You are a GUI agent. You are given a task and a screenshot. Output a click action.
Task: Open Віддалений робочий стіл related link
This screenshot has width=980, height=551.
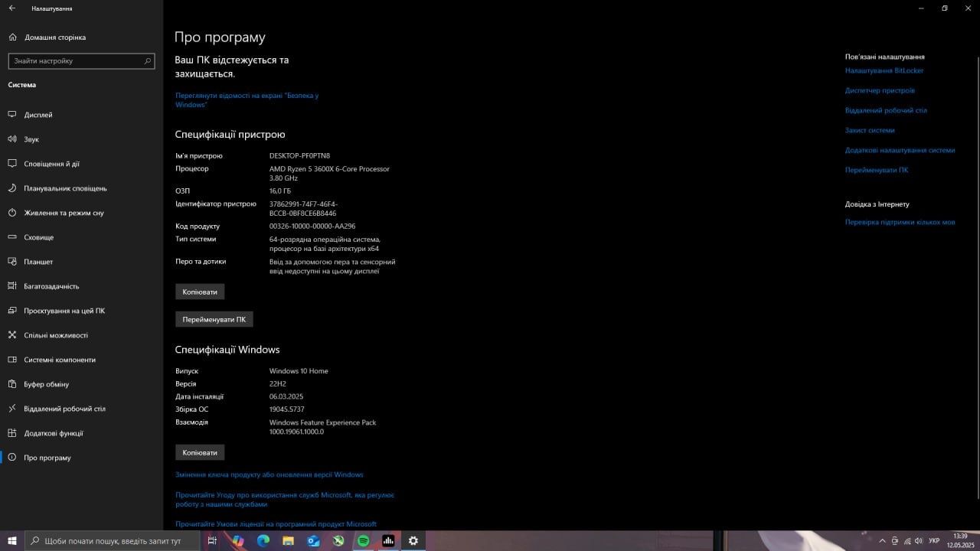pyautogui.click(x=886, y=110)
